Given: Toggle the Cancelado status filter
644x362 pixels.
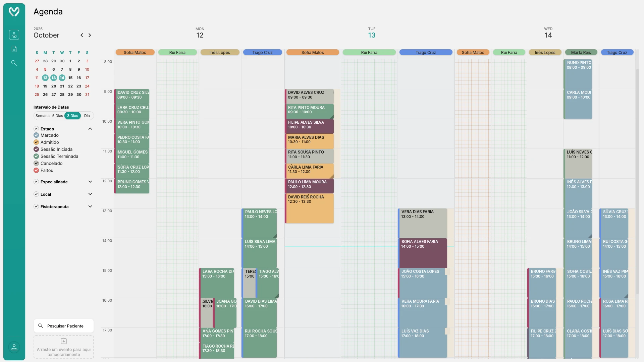Looking at the screenshot, I should [x=36, y=164].
